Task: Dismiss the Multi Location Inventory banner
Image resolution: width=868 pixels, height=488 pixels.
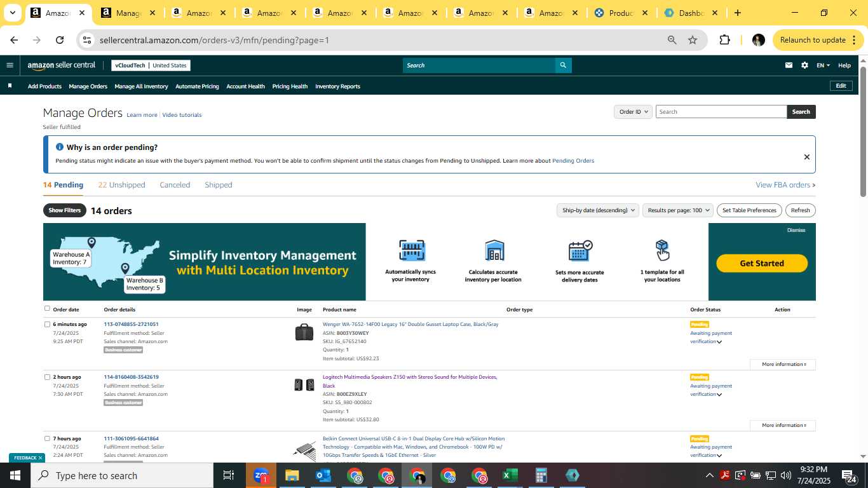Action: (796, 230)
